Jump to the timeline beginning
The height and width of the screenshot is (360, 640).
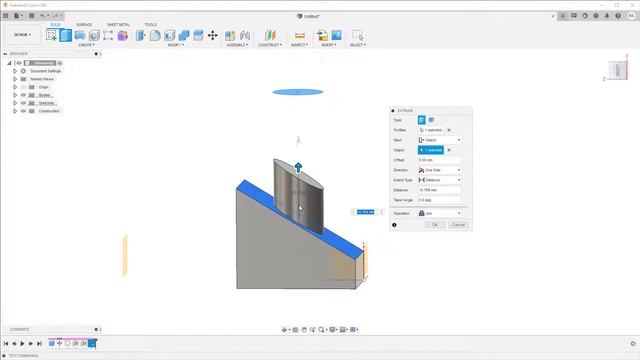[x=6, y=344]
